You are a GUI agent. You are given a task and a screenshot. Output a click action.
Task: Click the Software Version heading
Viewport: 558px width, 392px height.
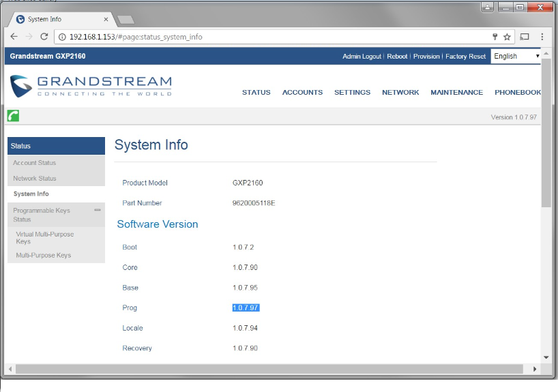coord(158,224)
